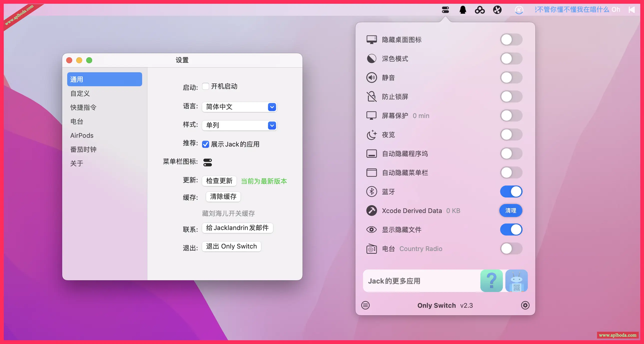Toggle the 自动隐藏菜单栏 switch

coord(511,173)
